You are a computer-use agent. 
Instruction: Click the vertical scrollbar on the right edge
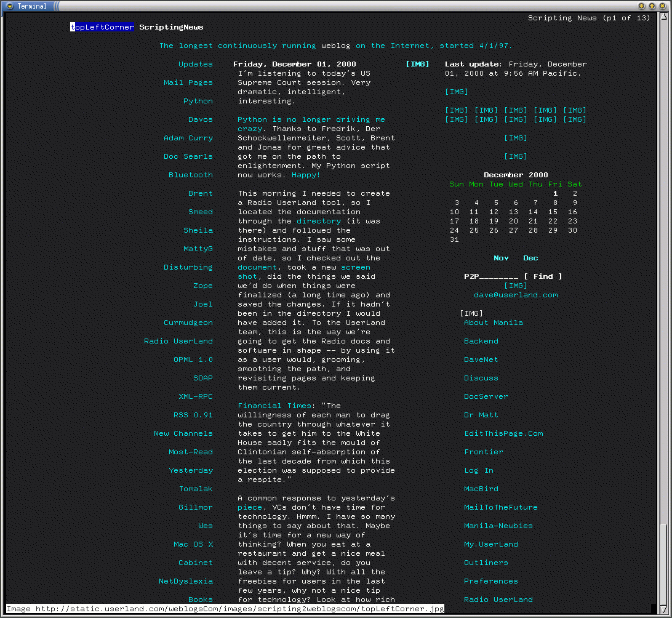click(x=663, y=308)
